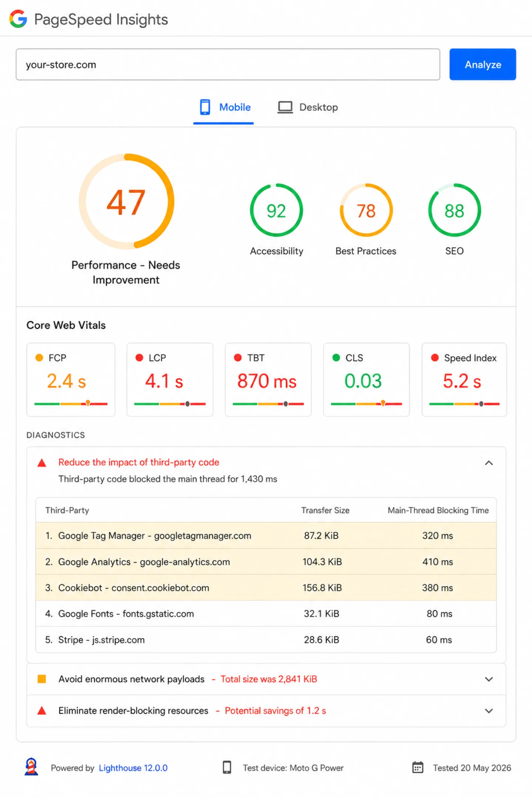Viewport: 532px width, 798px height.
Task: Click the FCP 2.4 s metric card
Action: coord(71,379)
